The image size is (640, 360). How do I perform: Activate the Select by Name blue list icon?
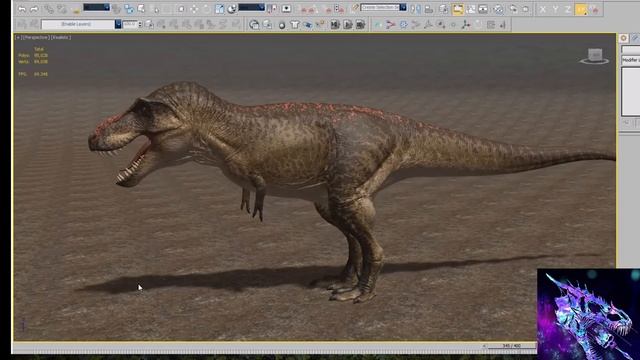[129, 9]
